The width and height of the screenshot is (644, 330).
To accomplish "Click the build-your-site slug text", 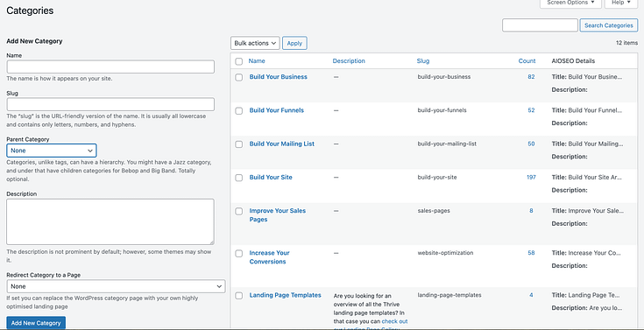I will coord(437,178).
